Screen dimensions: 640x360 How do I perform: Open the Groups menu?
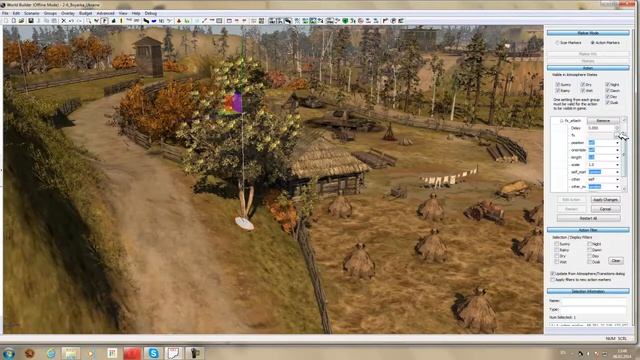tap(51, 13)
